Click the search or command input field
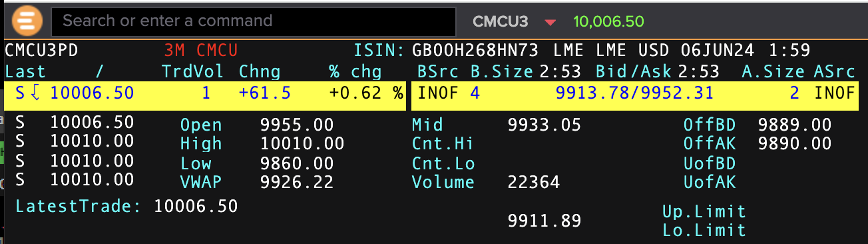 pos(254,21)
